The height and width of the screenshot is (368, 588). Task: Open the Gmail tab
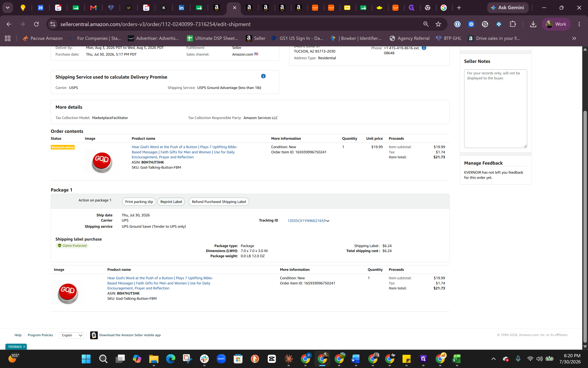click(93, 8)
